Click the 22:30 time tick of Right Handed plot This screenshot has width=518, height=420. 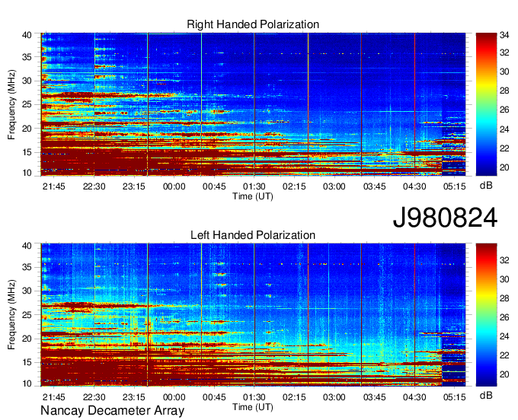pyautogui.click(x=94, y=186)
